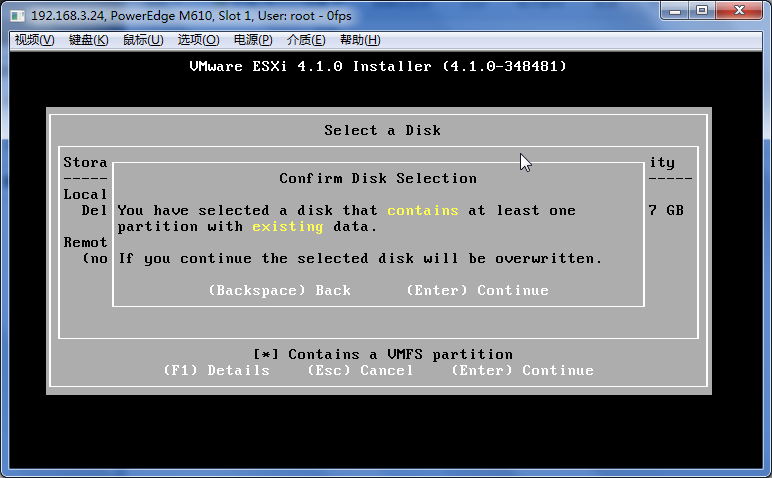Viewport: 772px width, 478px height.
Task: Open the 选项(O) options menu
Action: coord(198,40)
